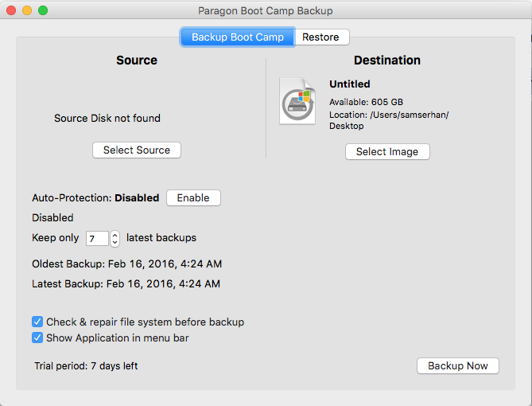Close the Paragon Boot Camp Backup window
532x406 pixels.
pos(11,10)
